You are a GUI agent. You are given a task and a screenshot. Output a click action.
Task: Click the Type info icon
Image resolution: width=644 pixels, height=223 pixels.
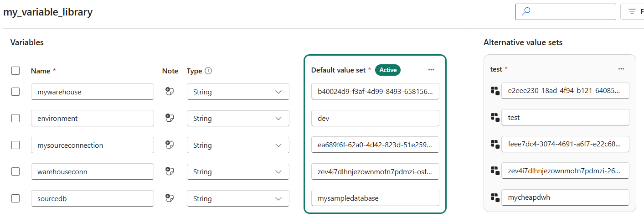[x=209, y=71]
